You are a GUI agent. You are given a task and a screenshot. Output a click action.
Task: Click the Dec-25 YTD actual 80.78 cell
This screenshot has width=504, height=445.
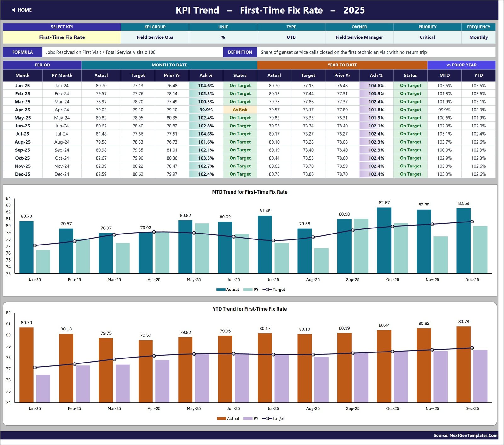click(x=274, y=174)
